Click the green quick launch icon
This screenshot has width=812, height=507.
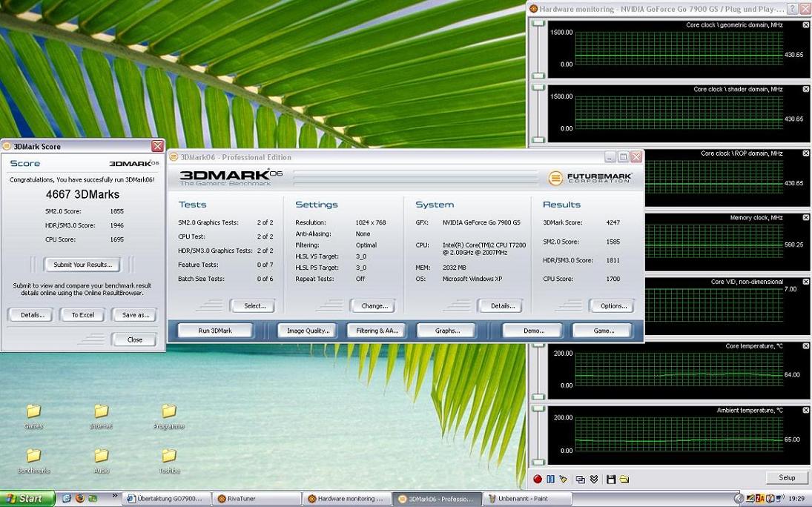[x=92, y=499]
